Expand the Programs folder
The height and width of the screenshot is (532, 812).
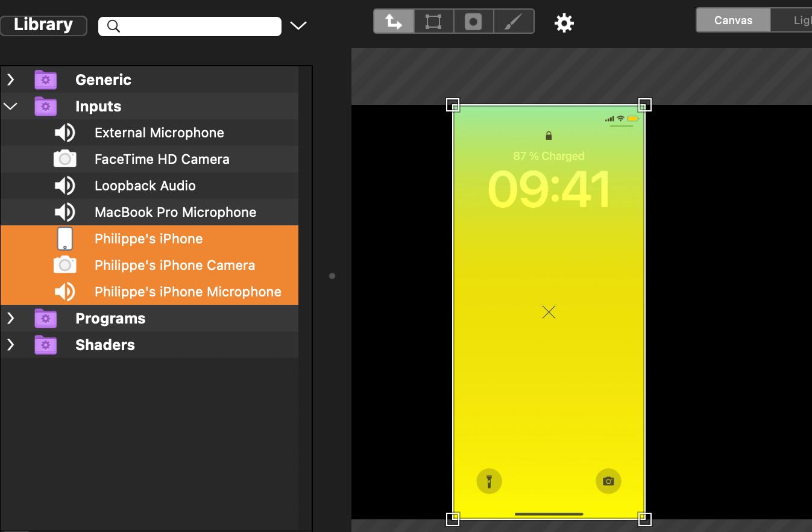(x=11, y=318)
